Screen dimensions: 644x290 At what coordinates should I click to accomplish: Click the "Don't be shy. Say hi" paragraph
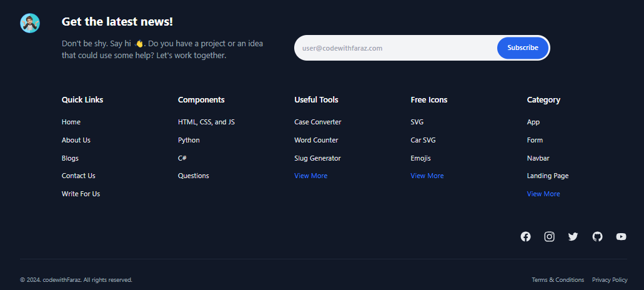point(162,49)
